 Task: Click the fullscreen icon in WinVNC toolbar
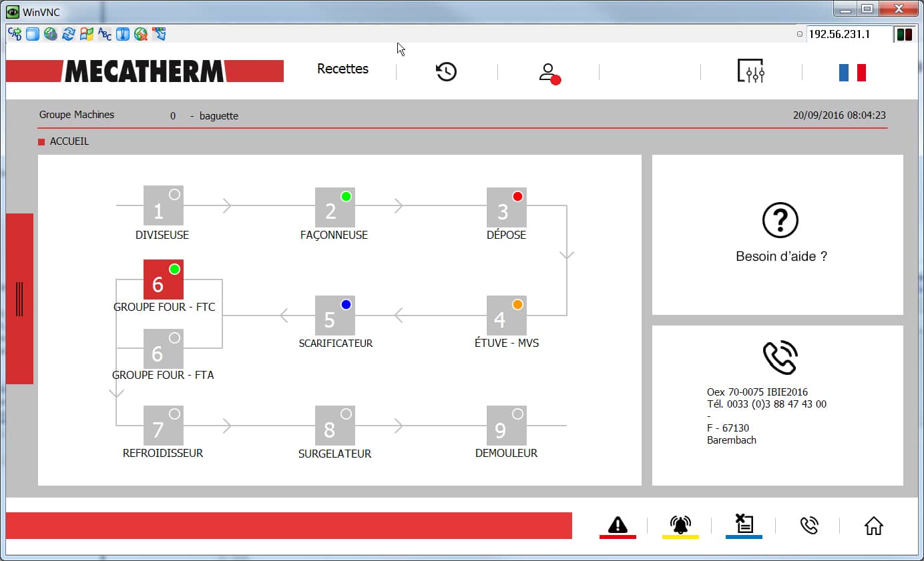33,34
